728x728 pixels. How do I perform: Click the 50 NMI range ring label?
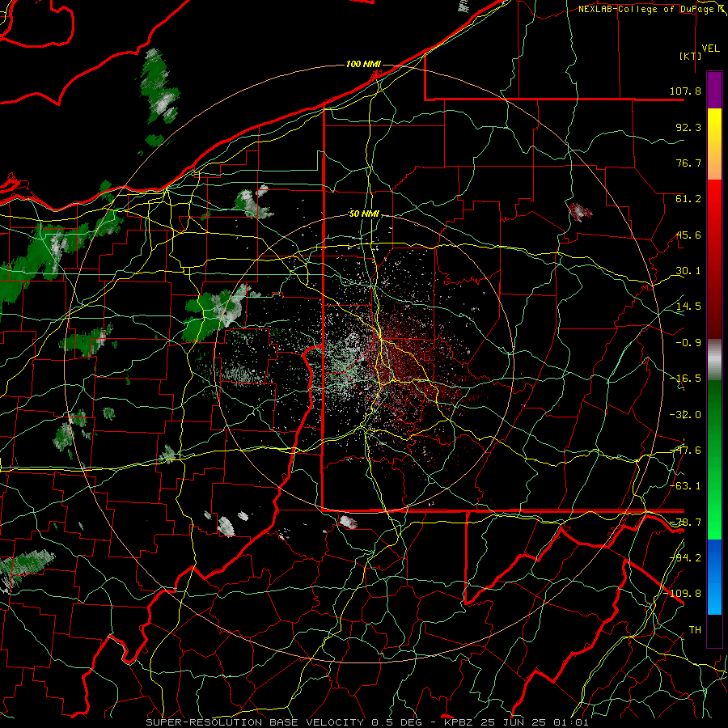pyautogui.click(x=364, y=214)
